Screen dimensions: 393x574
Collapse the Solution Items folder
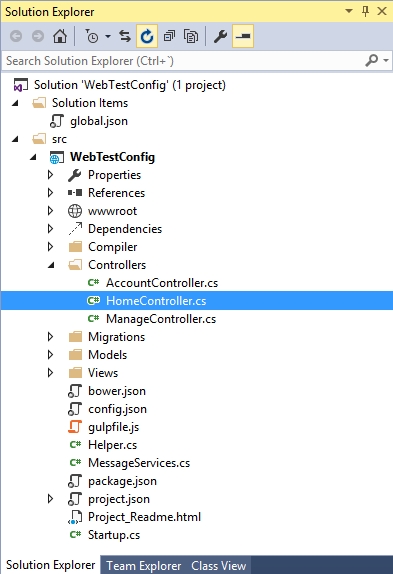click(x=15, y=103)
